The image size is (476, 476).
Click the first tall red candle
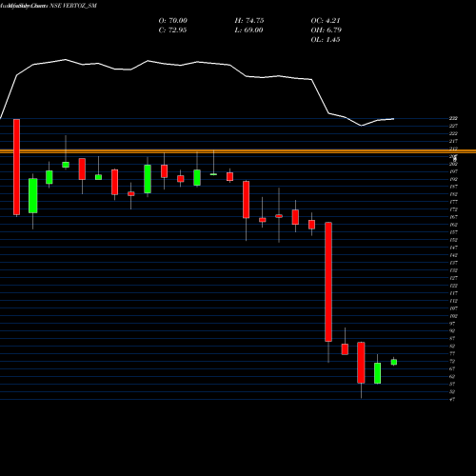[x=16, y=168]
